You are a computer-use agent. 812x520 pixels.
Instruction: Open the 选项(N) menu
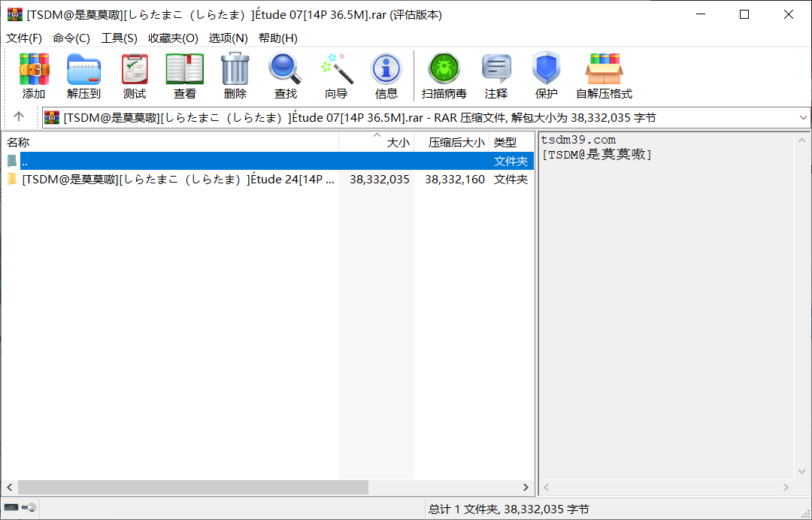pos(228,38)
